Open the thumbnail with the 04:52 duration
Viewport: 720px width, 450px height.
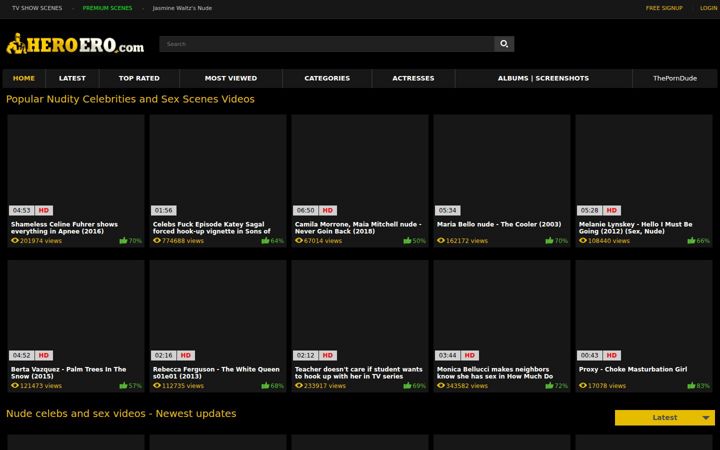[76, 311]
